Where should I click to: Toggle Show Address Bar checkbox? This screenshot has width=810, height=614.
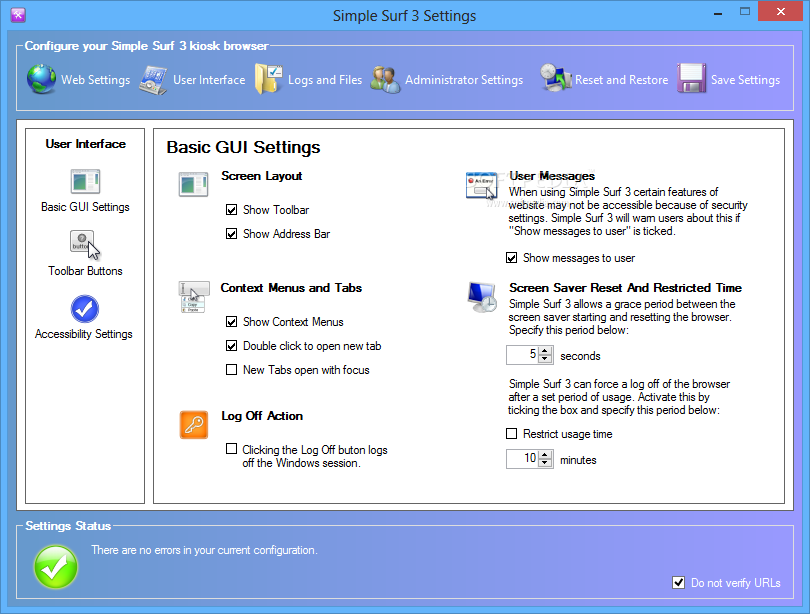pyautogui.click(x=231, y=234)
